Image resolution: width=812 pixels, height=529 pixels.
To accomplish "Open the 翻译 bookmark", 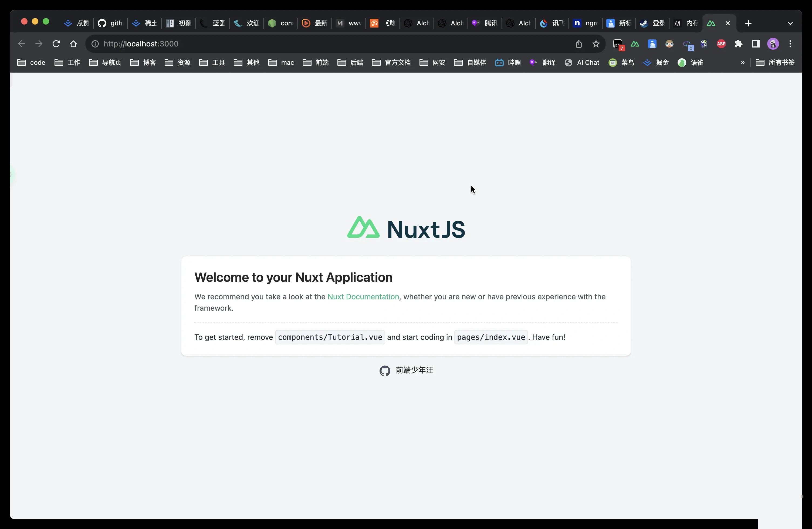I will [x=543, y=62].
